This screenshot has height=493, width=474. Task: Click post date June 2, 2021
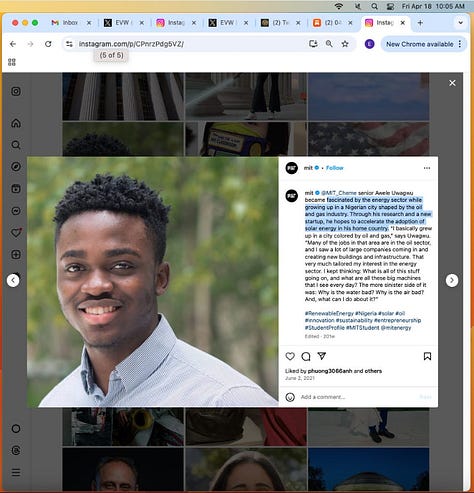pyautogui.click(x=300, y=378)
